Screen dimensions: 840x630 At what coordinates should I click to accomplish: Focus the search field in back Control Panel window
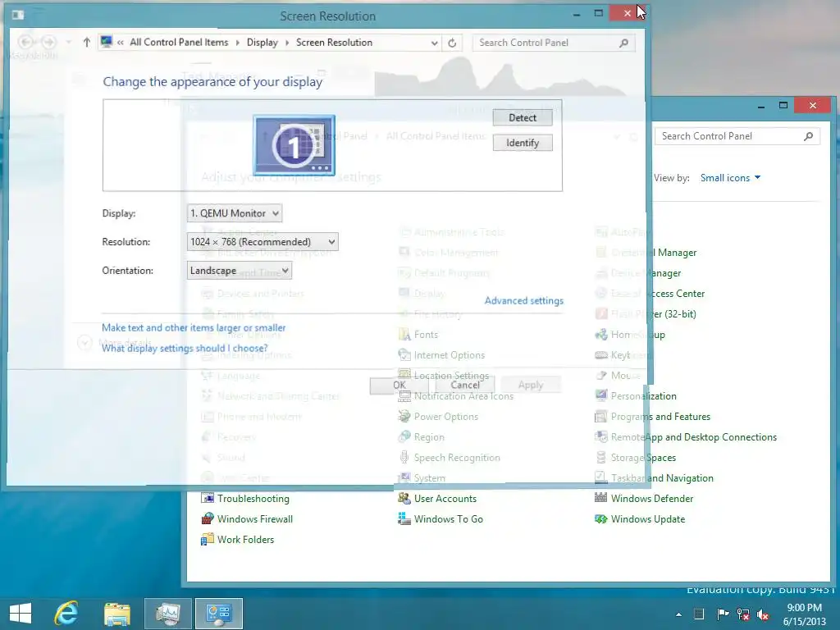pos(737,136)
